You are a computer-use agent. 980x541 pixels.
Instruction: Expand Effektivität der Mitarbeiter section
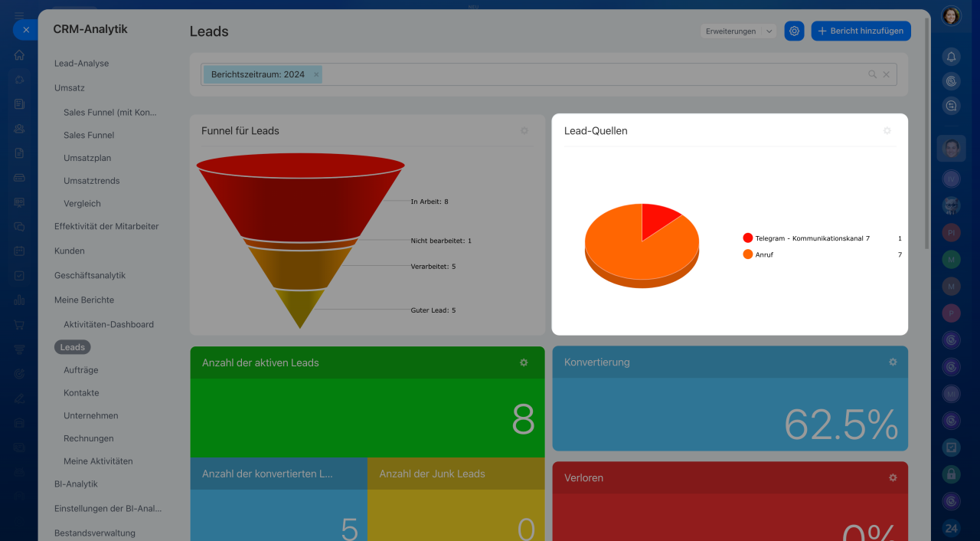[x=106, y=226]
